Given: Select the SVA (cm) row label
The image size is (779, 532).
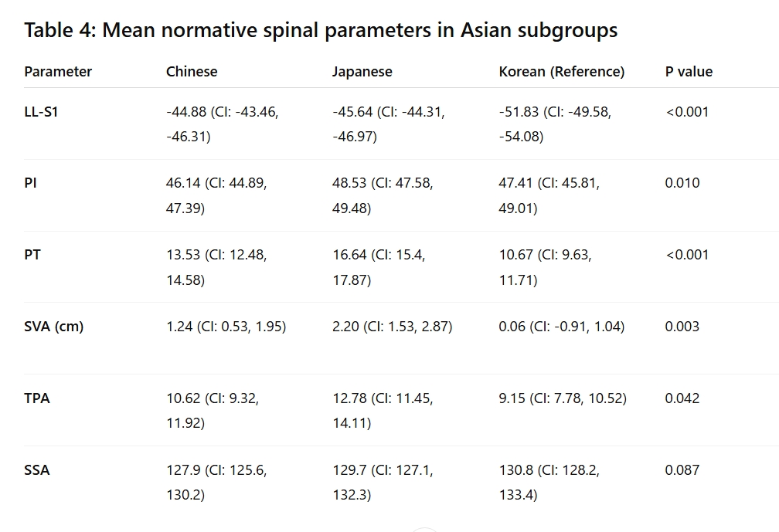Looking at the screenshot, I should pyautogui.click(x=53, y=327).
